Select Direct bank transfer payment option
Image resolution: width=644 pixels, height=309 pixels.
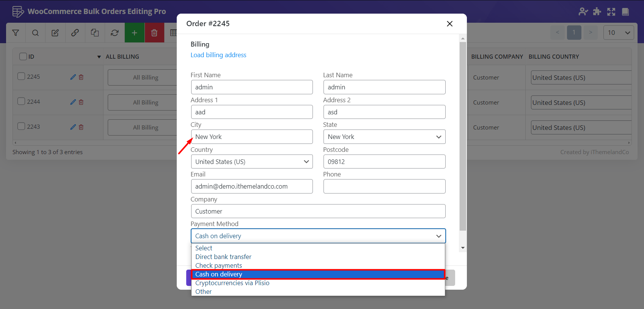(x=223, y=257)
